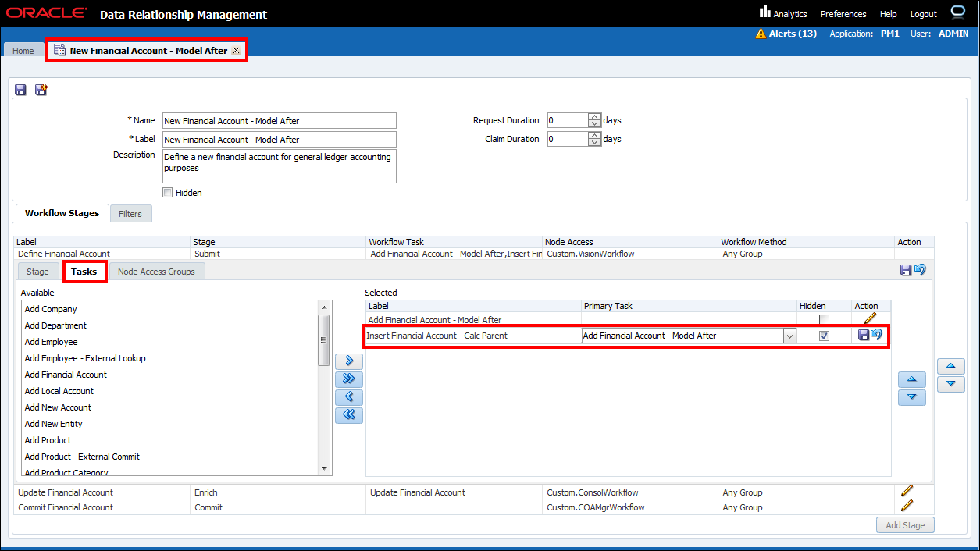Increase Claim Duration days
This screenshot has height=551, width=980.
[x=595, y=136]
